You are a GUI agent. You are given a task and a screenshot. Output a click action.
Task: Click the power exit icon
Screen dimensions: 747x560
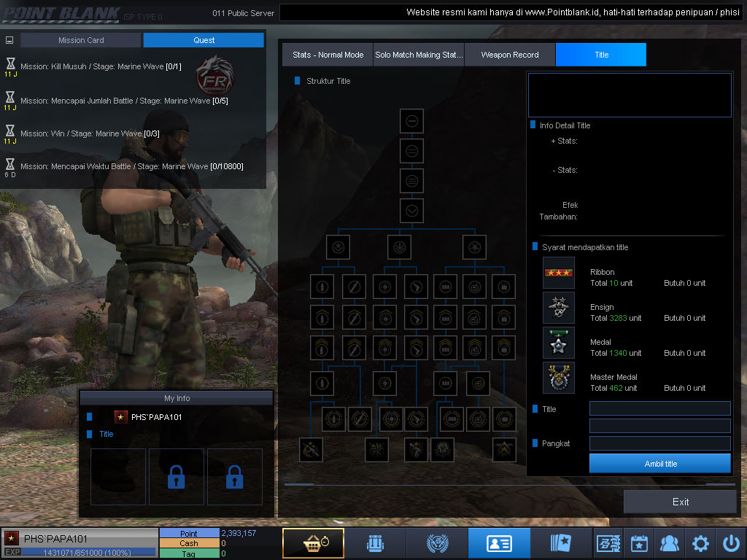point(731,543)
